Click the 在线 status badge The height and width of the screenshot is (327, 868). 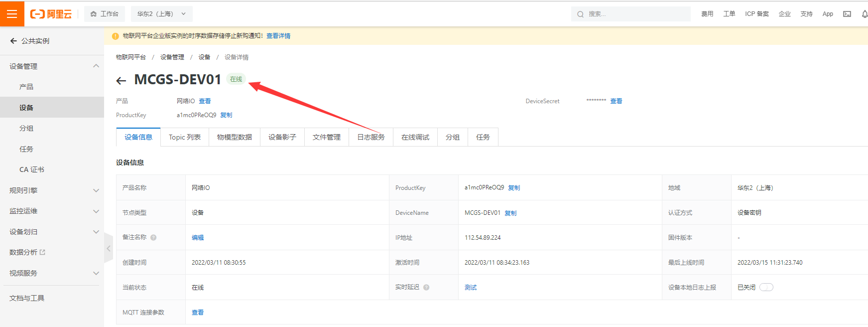coord(236,79)
